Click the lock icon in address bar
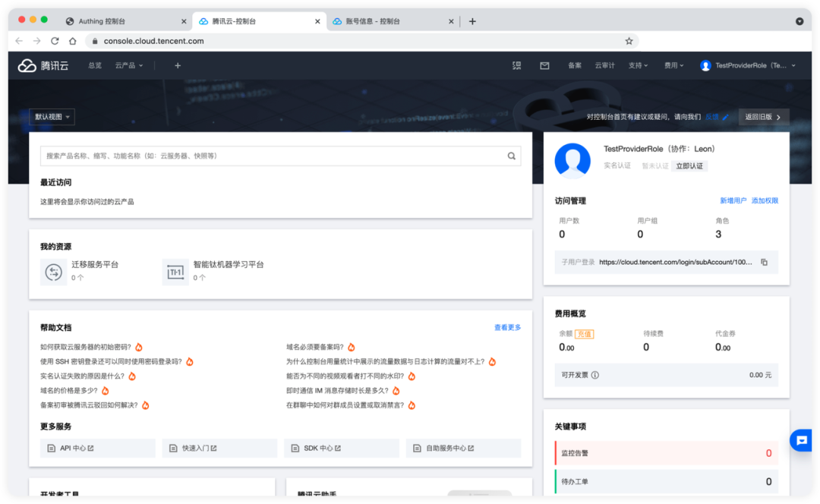The image size is (820, 504). pyautogui.click(x=95, y=41)
